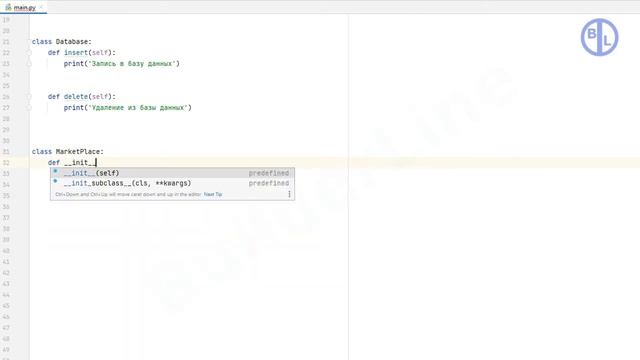Click the Ctrl+Down caret tip text in popup
Screen dimensions: 640x360
click(128, 194)
